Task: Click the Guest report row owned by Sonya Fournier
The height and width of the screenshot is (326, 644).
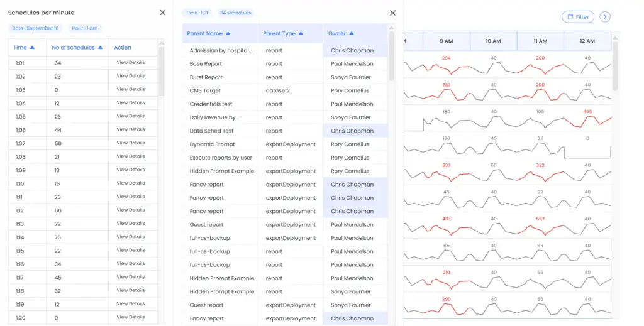Action: point(285,305)
